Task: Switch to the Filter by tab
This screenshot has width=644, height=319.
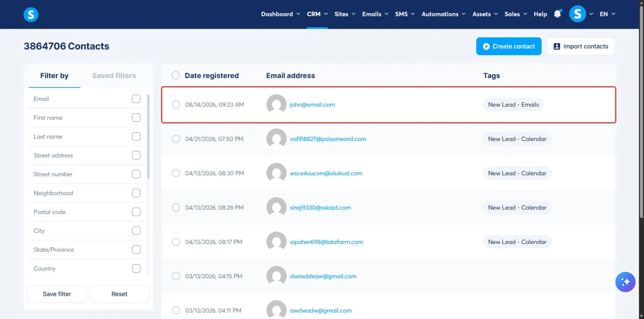Action: [55, 75]
